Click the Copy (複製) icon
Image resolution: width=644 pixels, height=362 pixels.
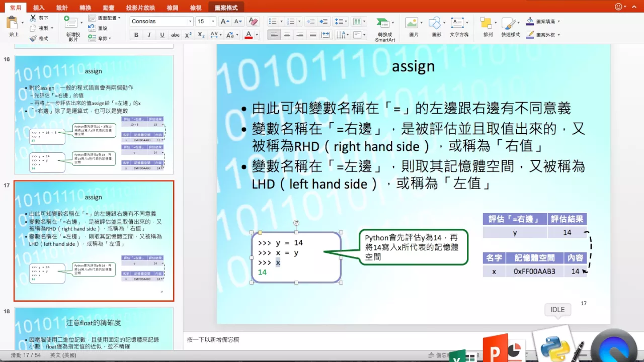tap(33, 28)
